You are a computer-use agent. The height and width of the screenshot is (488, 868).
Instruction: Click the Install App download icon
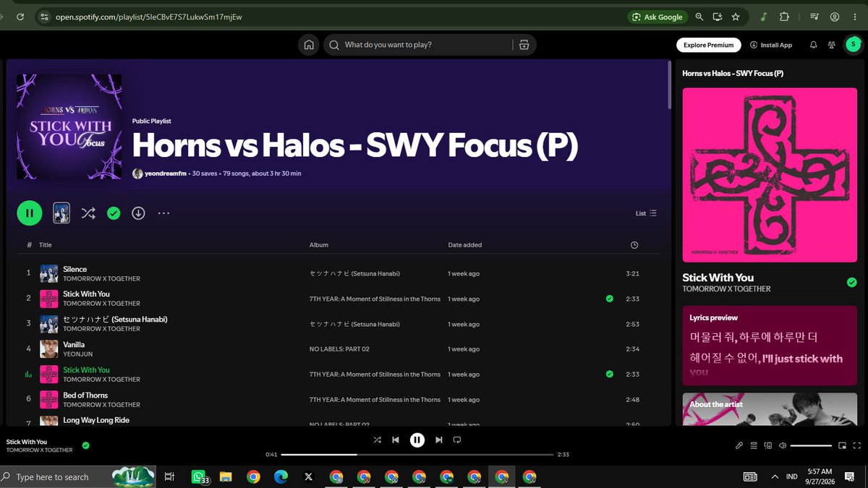coord(754,45)
